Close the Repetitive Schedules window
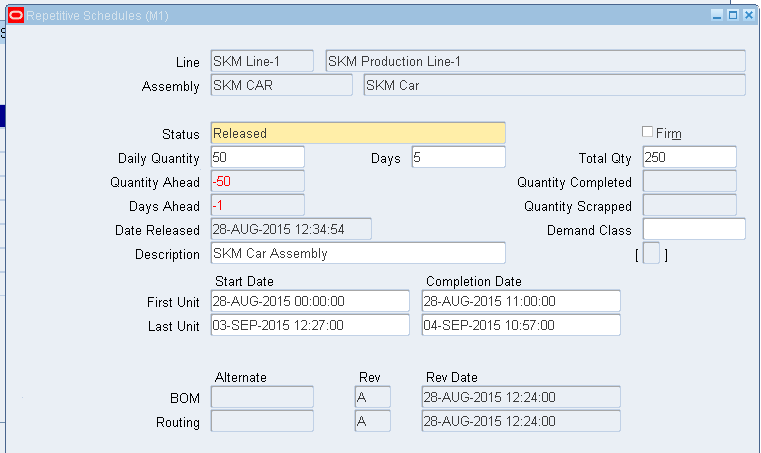This screenshot has width=761, height=453. (749, 16)
